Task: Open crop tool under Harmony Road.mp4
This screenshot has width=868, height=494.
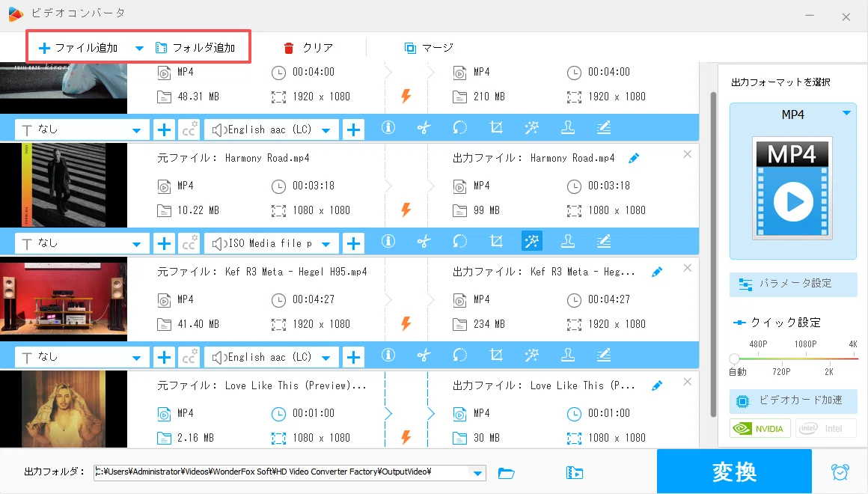Action: coord(497,242)
